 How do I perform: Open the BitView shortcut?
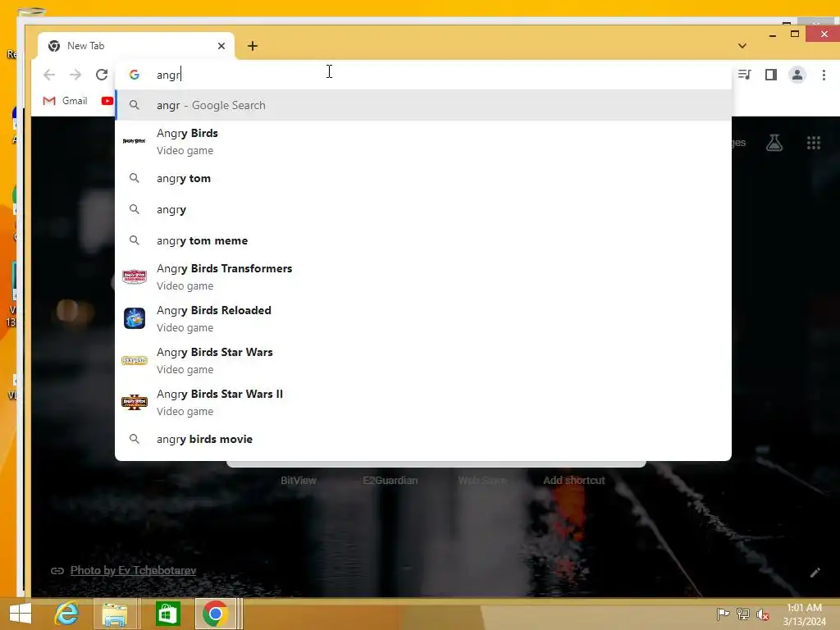click(299, 481)
